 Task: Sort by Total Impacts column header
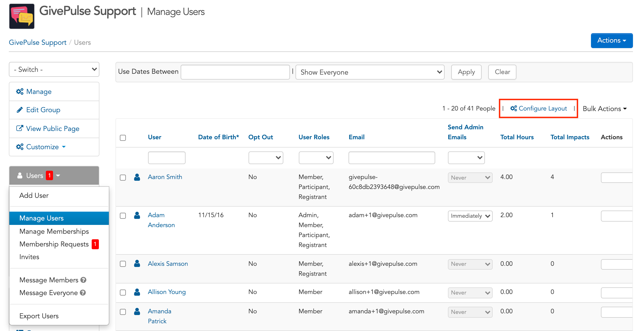pyautogui.click(x=570, y=137)
